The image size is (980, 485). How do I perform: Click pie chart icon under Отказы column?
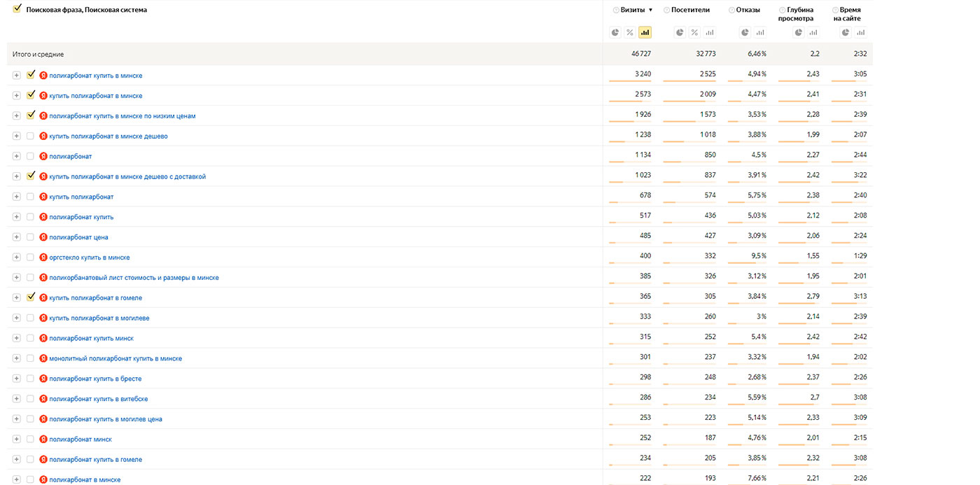click(745, 32)
